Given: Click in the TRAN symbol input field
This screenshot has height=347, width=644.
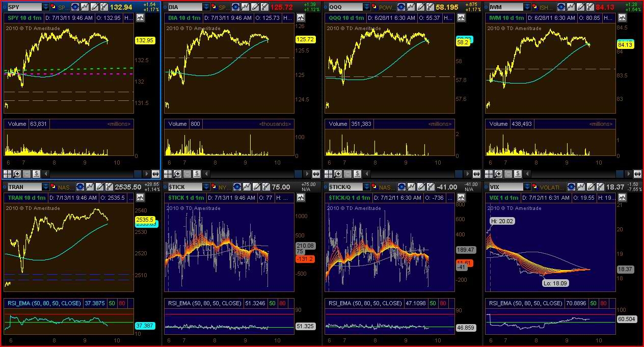Looking at the screenshot, I should pyautogui.click(x=23, y=187).
